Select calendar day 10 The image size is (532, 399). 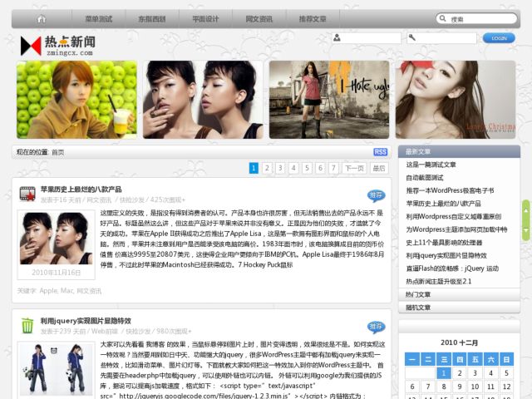pos(475,387)
